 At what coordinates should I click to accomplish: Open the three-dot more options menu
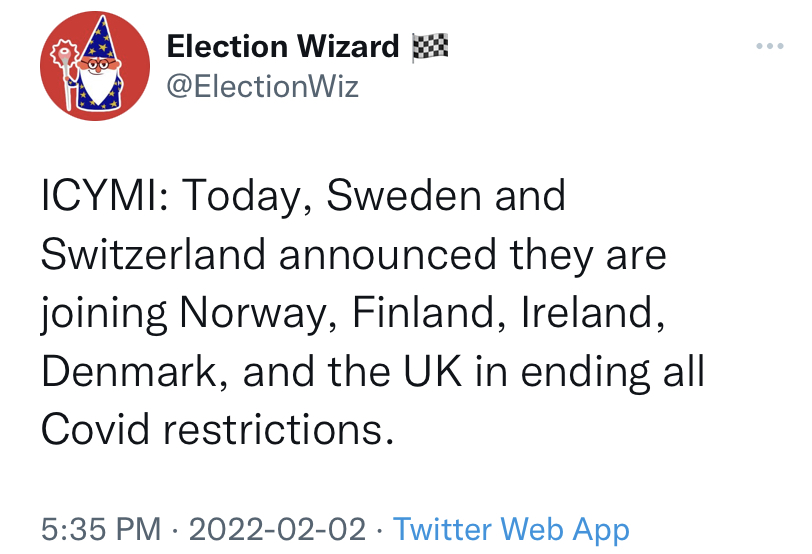tap(770, 46)
